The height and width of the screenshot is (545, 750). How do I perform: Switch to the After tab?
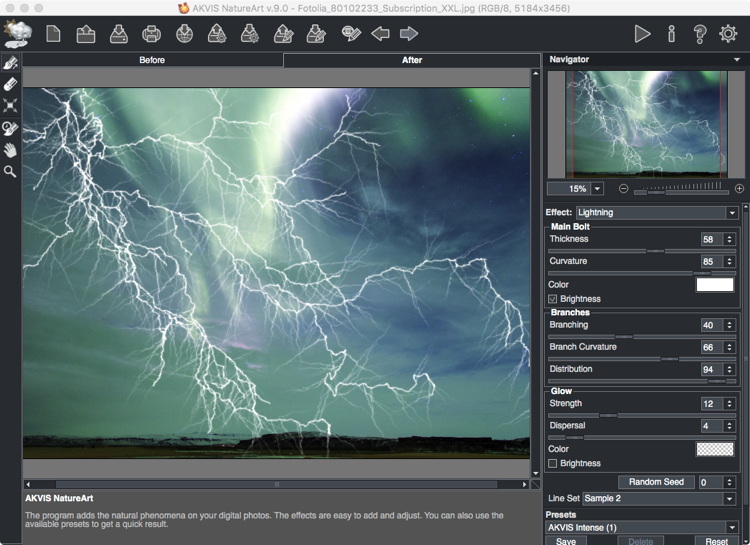point(412,60)
